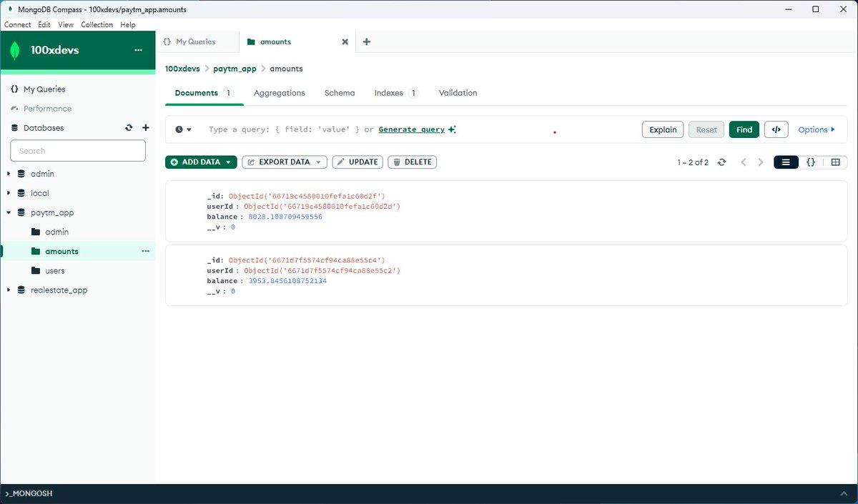Click balance value 8028.108709459556
Image resolution: width=858 pixels, height=504 pixels.
[x=285, y=217]
